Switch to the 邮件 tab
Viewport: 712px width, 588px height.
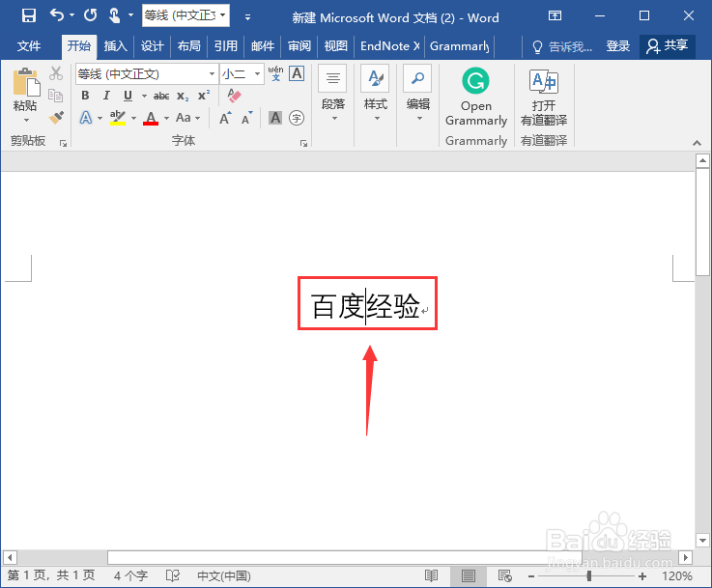(x=263, y=46)
